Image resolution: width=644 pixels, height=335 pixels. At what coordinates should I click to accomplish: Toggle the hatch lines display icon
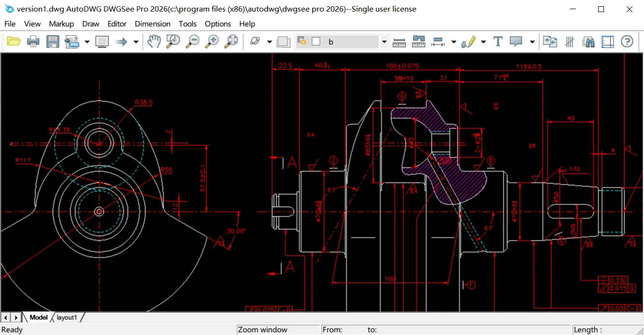point(569,42)
